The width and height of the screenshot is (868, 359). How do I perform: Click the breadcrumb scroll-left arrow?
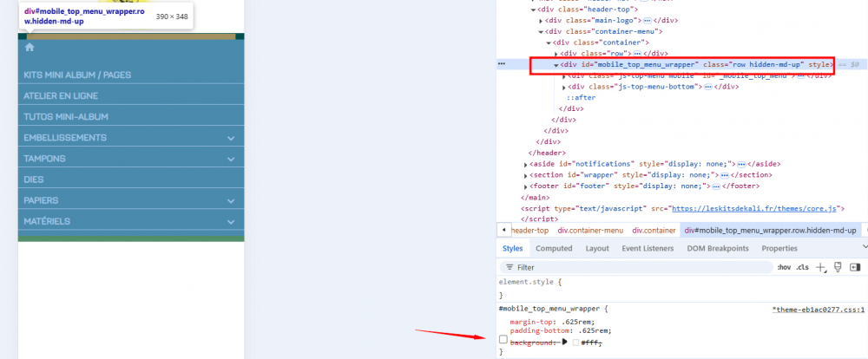coord(503,230)
